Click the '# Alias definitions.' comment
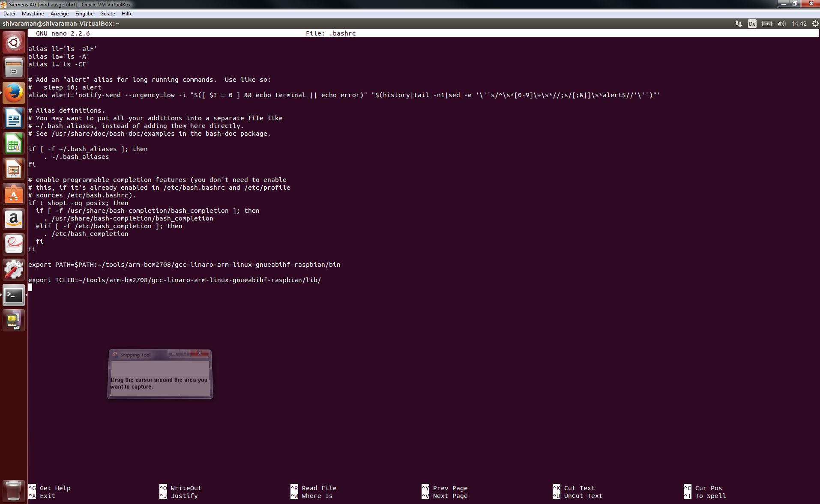 pyautogui.click(x=66, y=110)
